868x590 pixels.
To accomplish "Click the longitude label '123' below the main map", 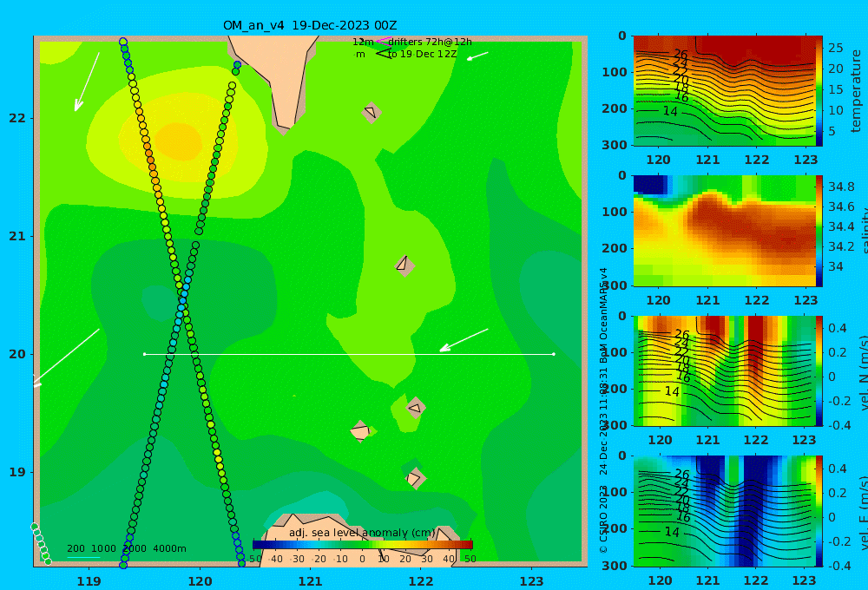I will [x=531, y=581].
